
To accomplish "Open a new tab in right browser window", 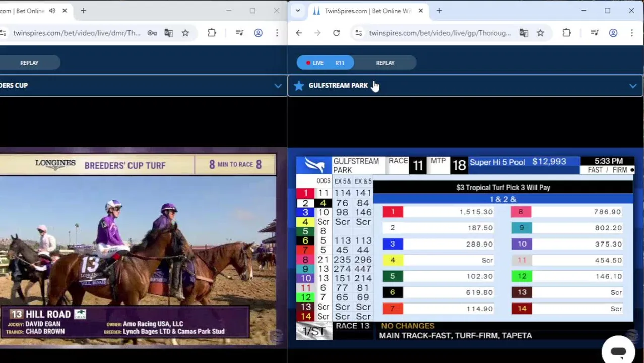I will (x=439, y=11).
